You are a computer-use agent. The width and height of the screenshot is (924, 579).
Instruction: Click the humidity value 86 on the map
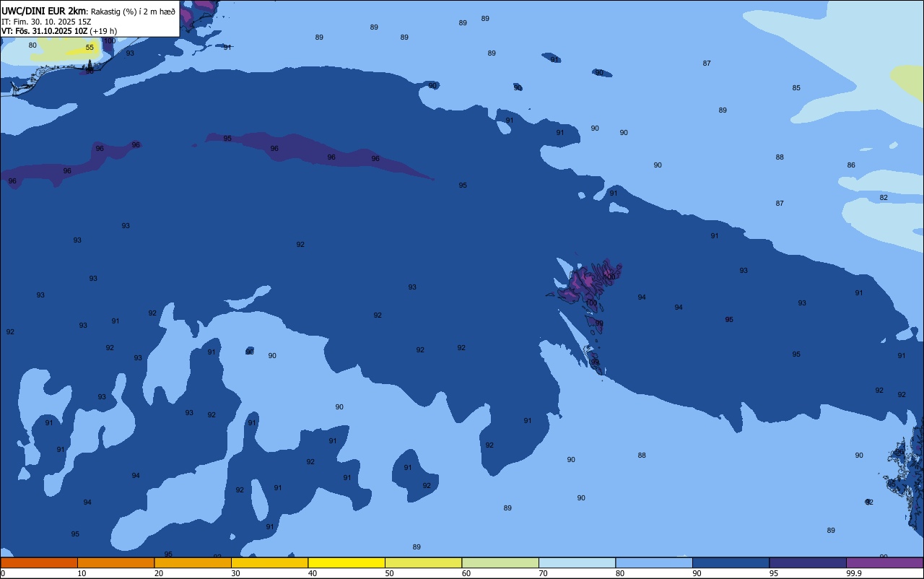pyautogui.click(x=851, y=165)
